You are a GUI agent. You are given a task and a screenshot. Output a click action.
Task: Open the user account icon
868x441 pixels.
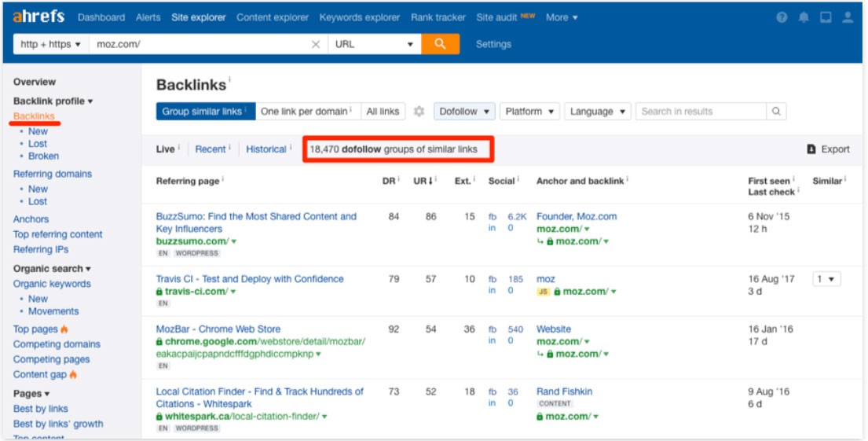coord(848,17)
